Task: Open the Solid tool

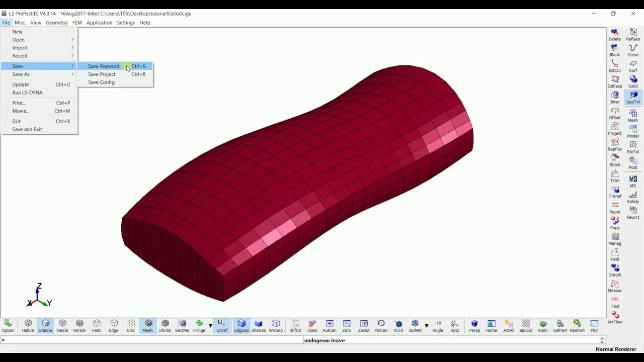Action: point(633,81)
